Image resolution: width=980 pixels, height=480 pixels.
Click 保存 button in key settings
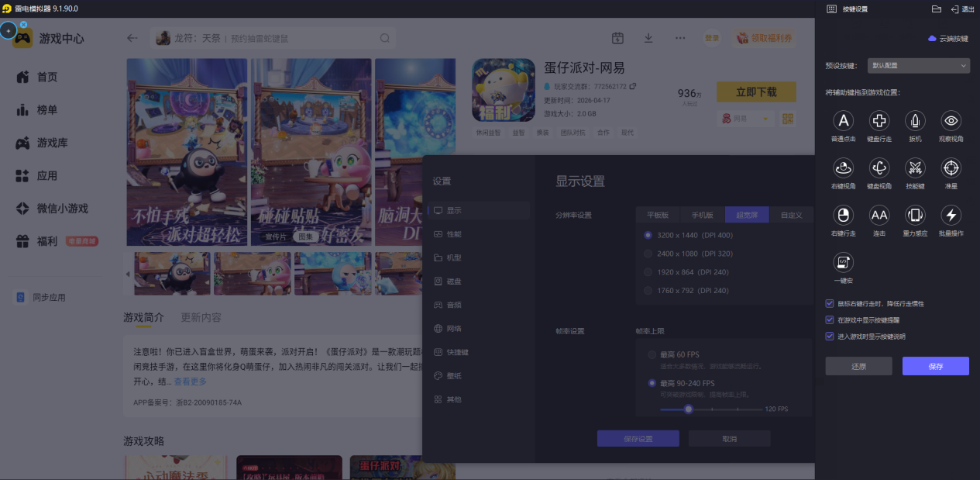[936, 366]
